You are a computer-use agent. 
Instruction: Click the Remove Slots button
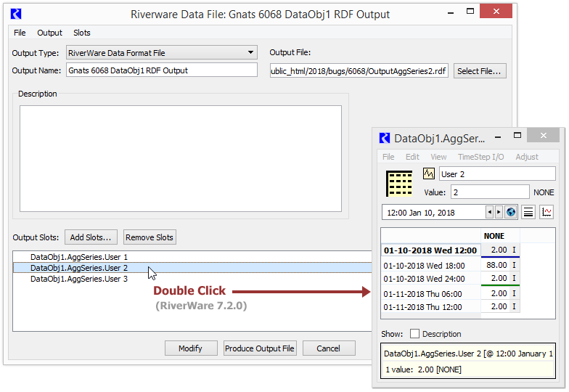(x=150, y=237)
